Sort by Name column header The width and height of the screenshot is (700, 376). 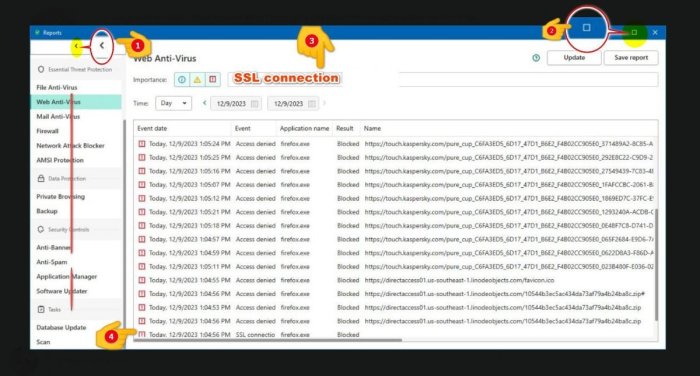(372, 128)
